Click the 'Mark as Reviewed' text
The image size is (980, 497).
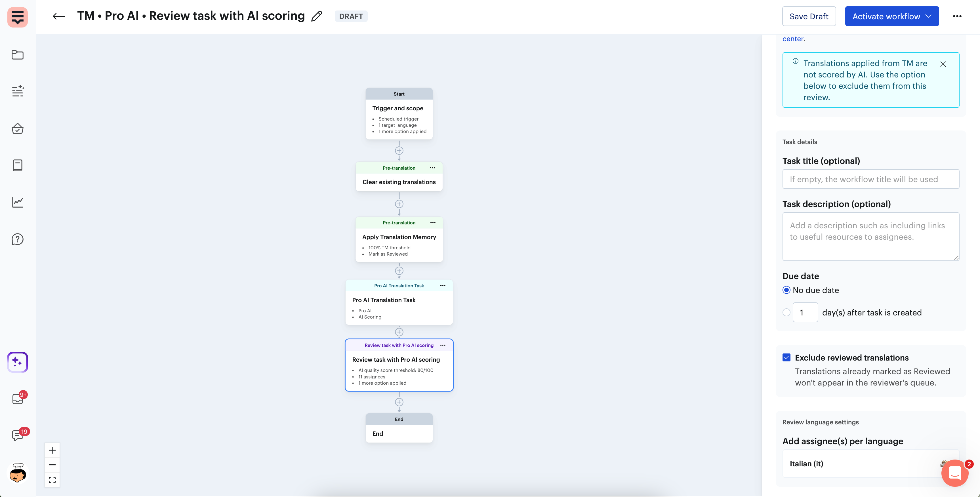pos(388,254)
